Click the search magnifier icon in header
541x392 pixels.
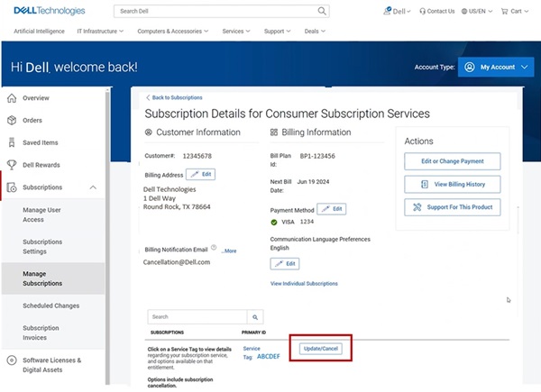point(322,11)
